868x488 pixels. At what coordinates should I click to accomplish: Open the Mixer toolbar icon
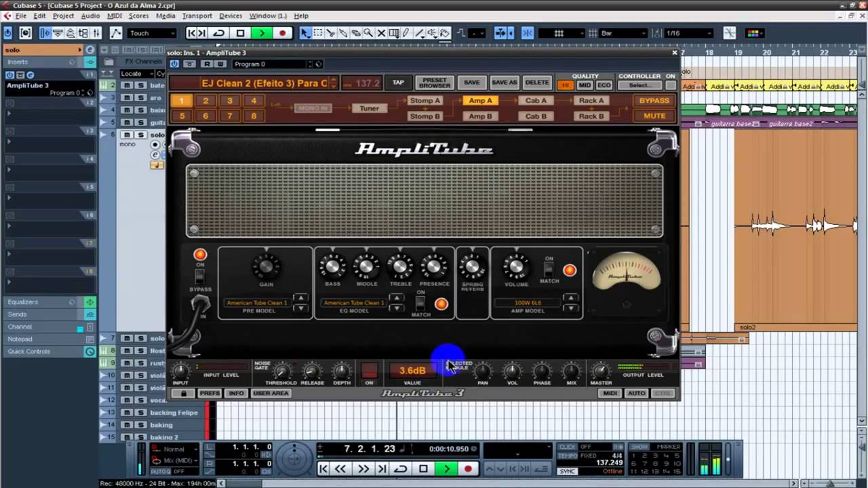coord(97,33)
